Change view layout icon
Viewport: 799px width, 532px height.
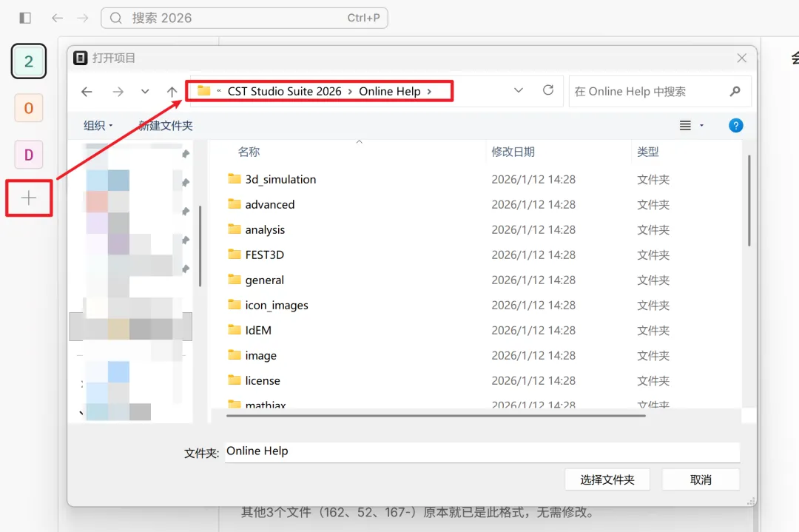click(685, 125)
